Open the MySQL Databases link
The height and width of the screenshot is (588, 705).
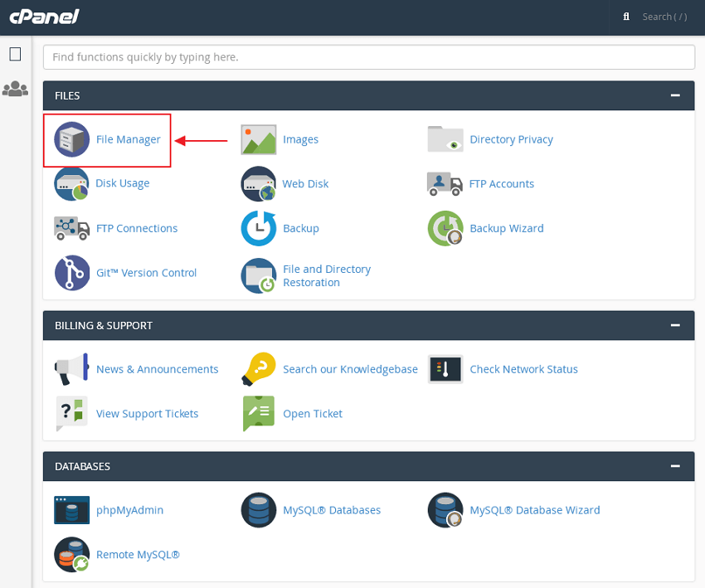(x=332, y=511)
